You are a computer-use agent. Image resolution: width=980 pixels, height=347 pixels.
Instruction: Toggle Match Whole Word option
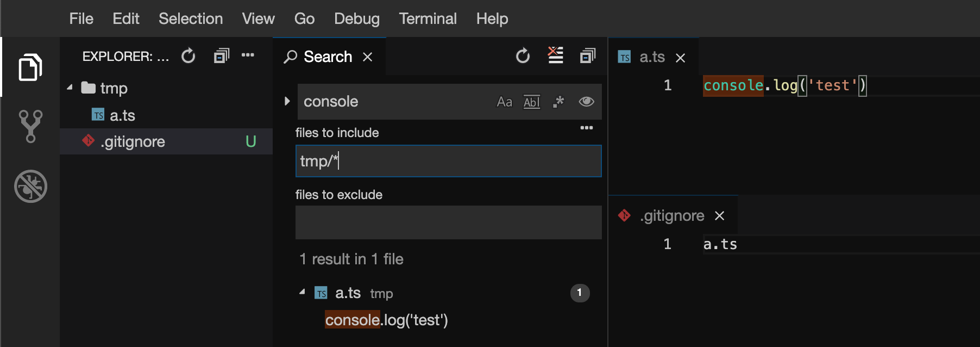coord(531,102)
